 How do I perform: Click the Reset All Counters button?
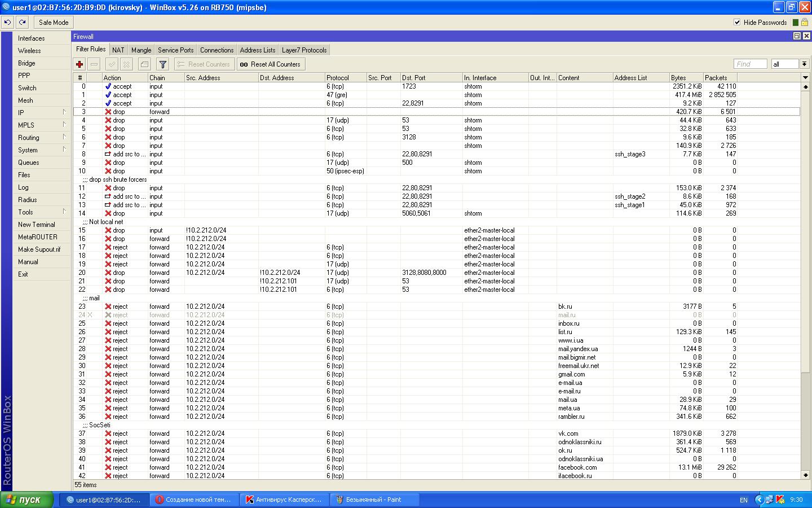[x=271, y=64]
